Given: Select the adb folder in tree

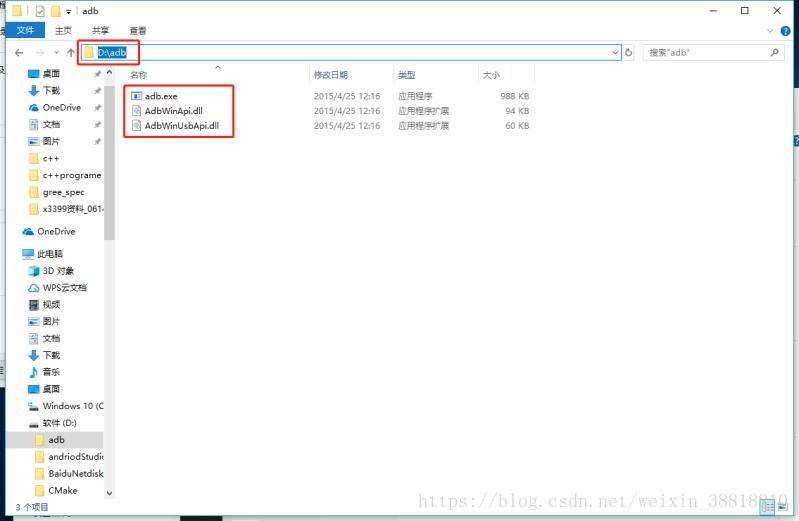Looking at the screenshot, I should click(56, 439).
